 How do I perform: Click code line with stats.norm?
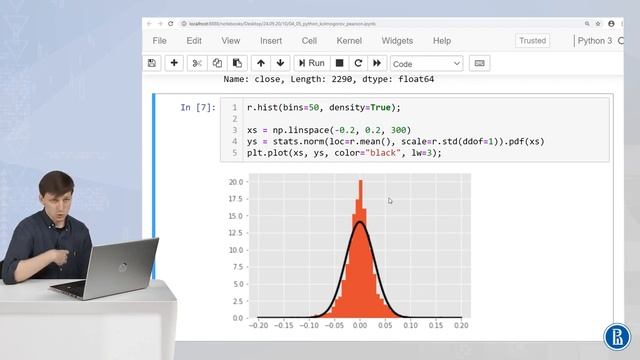point(396,142)
